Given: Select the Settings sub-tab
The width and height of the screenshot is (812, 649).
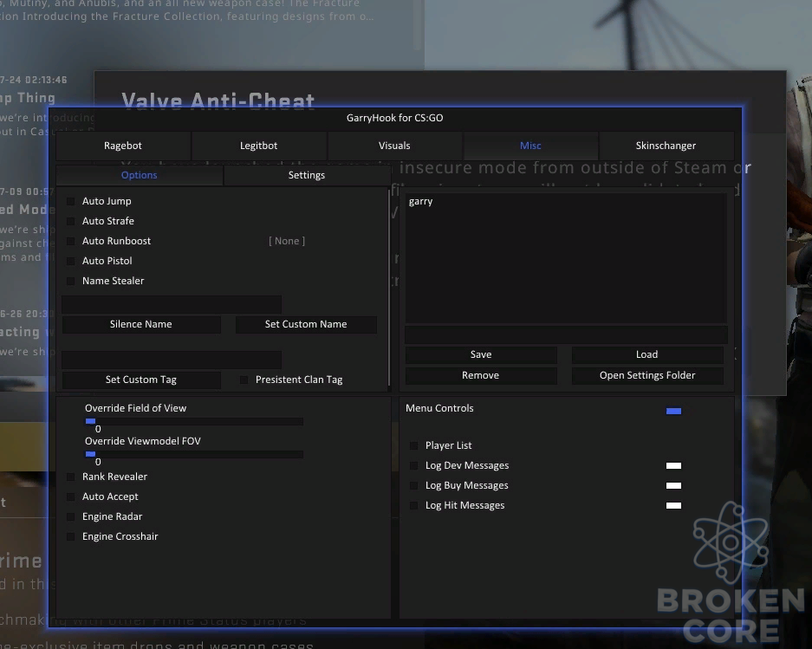Looking at the screenshot, I should [x=307, y=175].
